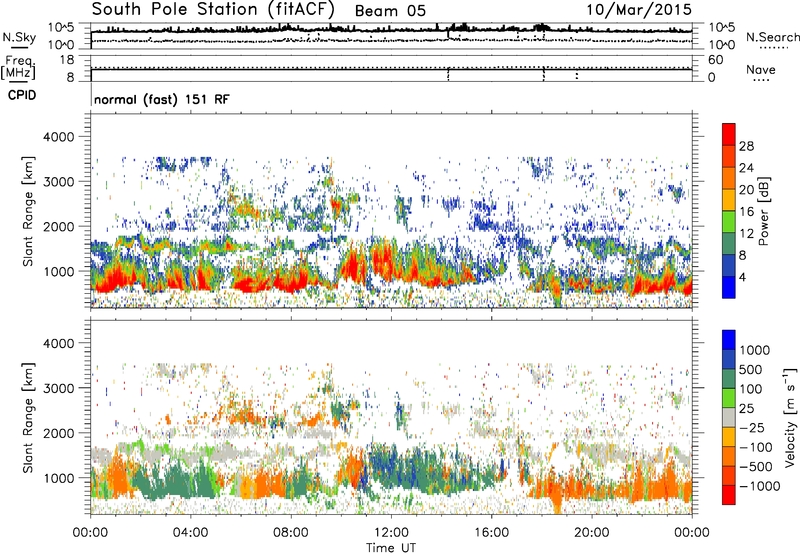Click the left '10^5' noise axis label
Viewport: 800px width, 554px height.
click(61, 27)
